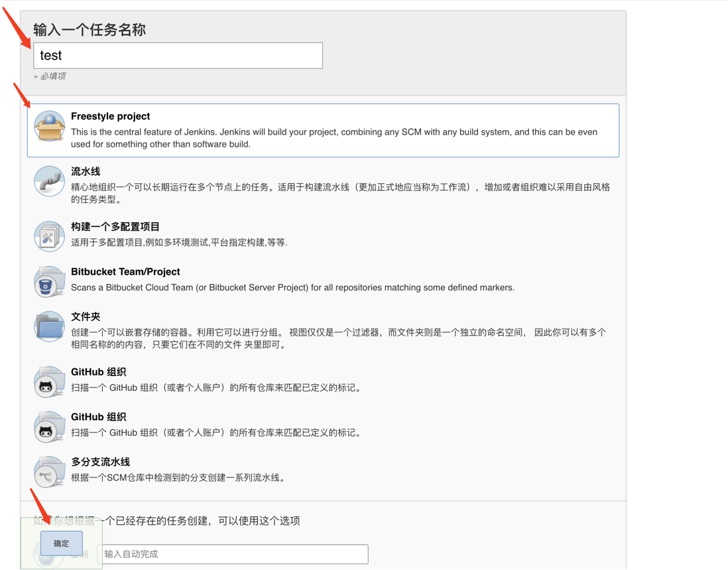
Task: Click the multi-configuration project icon
Action: coord(50,236)
